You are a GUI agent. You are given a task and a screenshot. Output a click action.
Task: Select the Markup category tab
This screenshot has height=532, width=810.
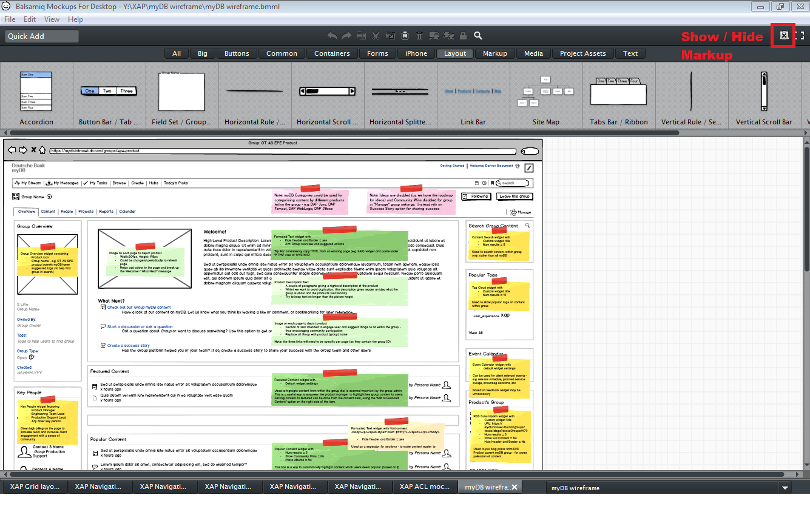point(495,53)
